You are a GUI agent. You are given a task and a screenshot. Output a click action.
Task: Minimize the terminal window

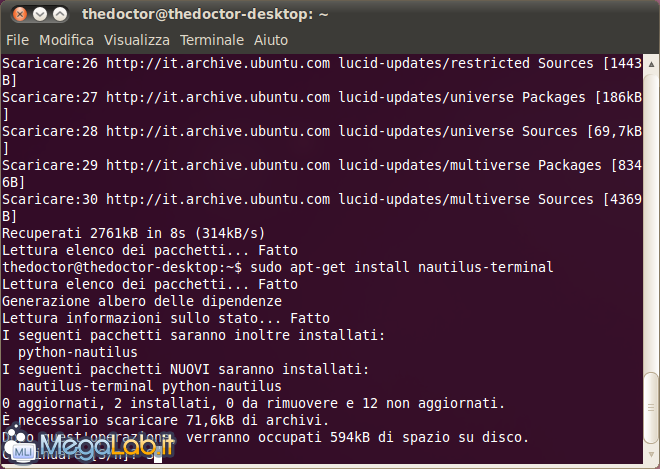pyautogui.click(x=40, y=14)
